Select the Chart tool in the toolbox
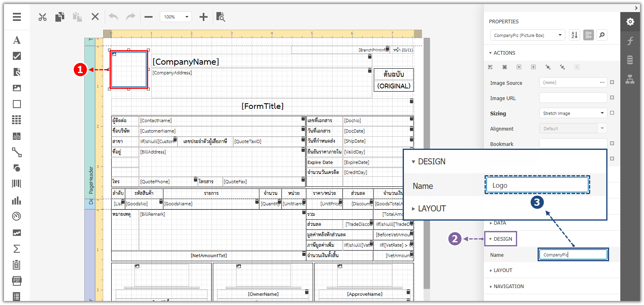Viewport: 644px width, 305px height. click(x=16, y=200)
